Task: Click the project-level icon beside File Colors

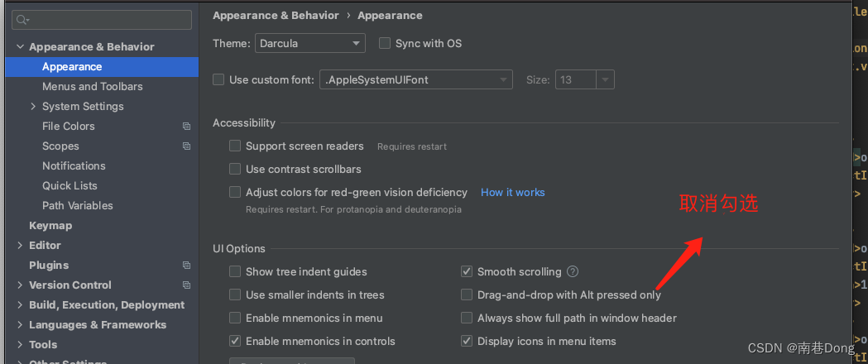Action: 186,126
